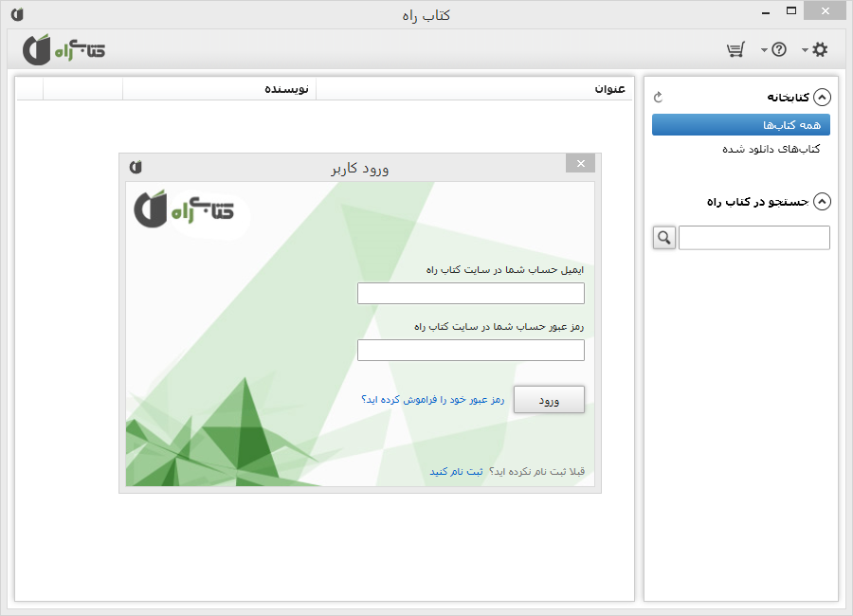Click the password input field
Image resolution: width=853 pixels, height=616 pixels.
coord(471,350)
